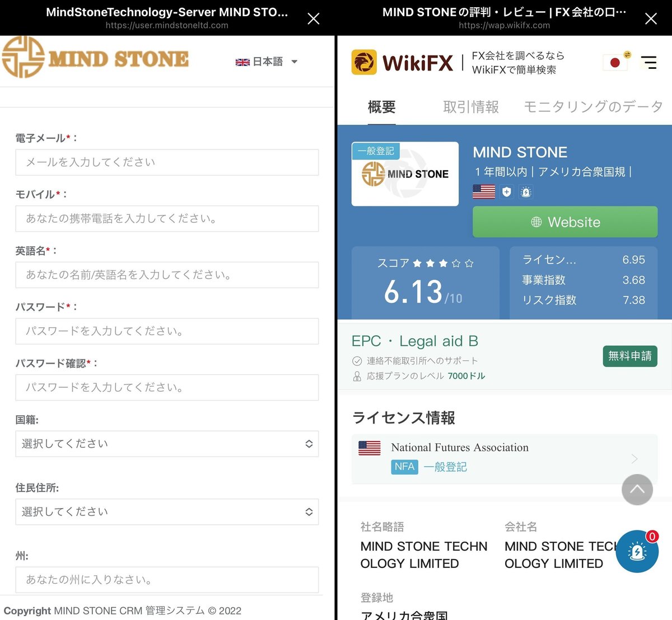Viewport: 672px width, 620px height.
Task: Click the lightning badge icon beside shield
Action: coord(526,192)
